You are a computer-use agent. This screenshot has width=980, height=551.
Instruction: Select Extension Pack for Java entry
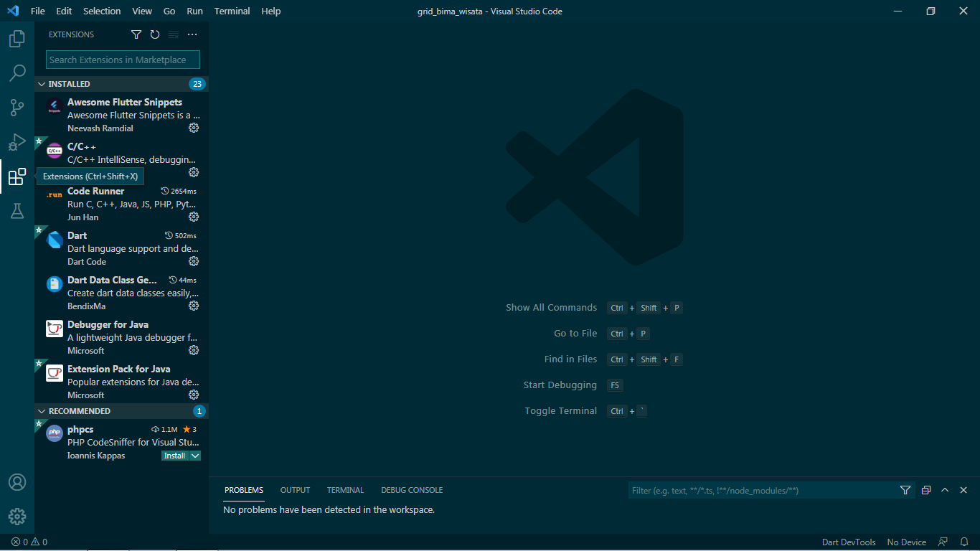121,382
